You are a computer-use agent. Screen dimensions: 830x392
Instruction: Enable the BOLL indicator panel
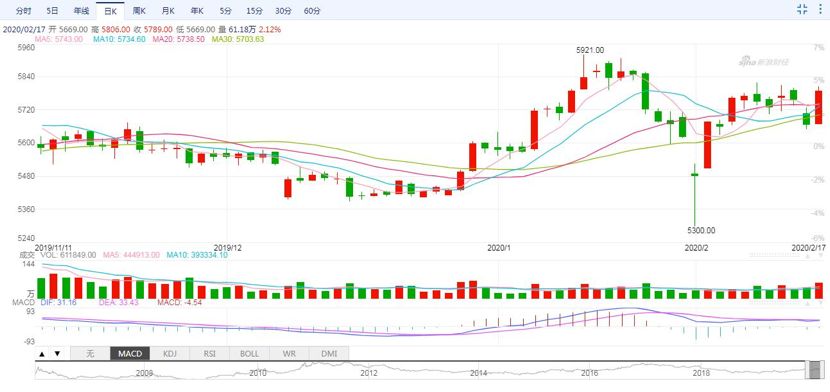pos(249,353)
